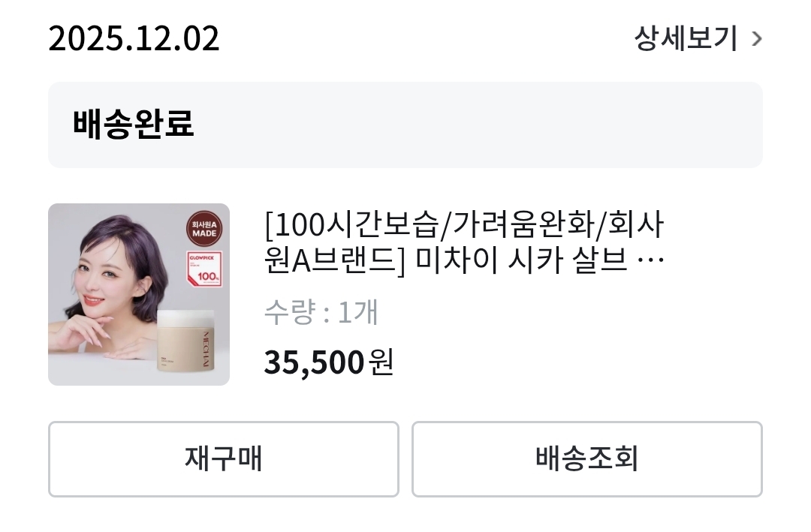Tap the cream jar in product photo
This screenshot has width=811, height=532.
(185, 341)
